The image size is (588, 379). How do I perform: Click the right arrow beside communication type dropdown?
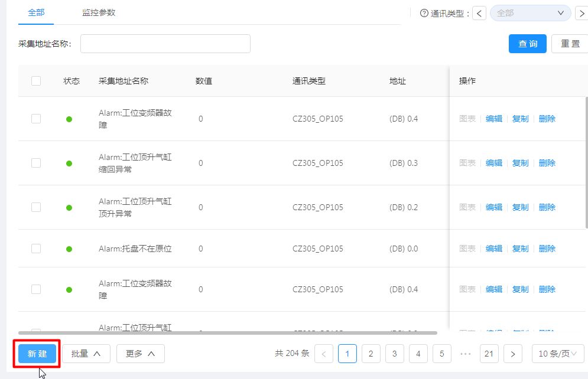pos(581,14)
